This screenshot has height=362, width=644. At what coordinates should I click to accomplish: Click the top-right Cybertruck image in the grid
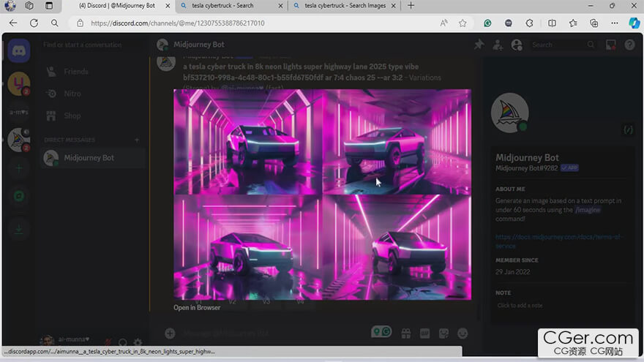tap(397, 141)
